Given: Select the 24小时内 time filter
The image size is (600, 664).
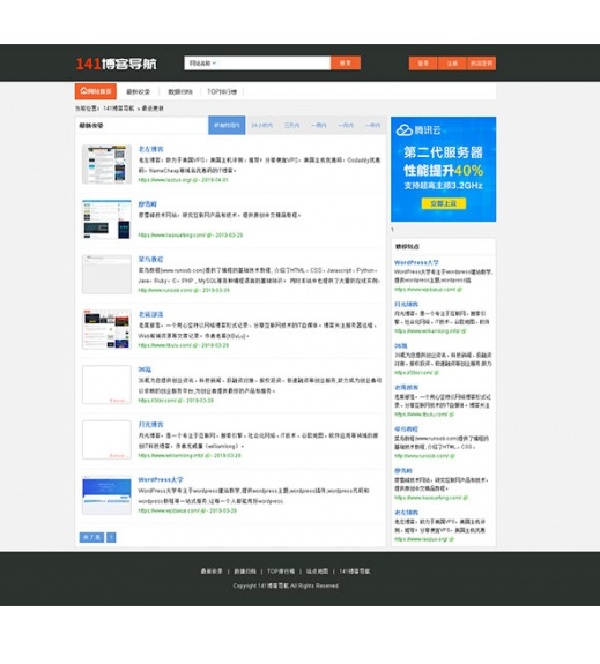Looking at the screenshot, I should tap(262, 126).
